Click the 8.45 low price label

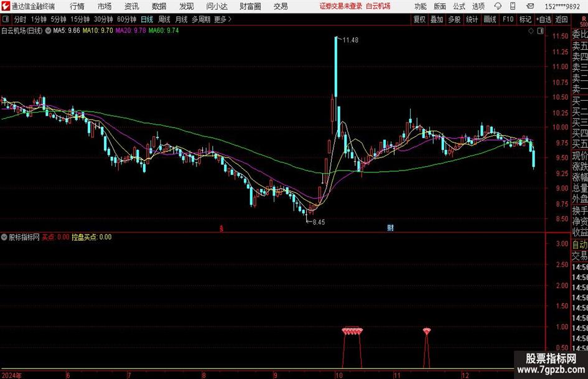[x=319, y=222]
